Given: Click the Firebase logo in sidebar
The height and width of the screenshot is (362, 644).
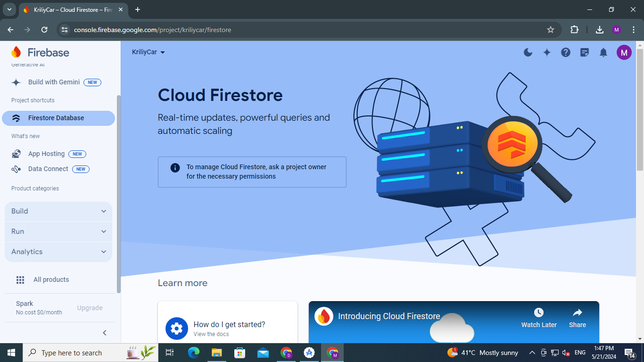Looking at the screenshot, I should tap(40, 52).
